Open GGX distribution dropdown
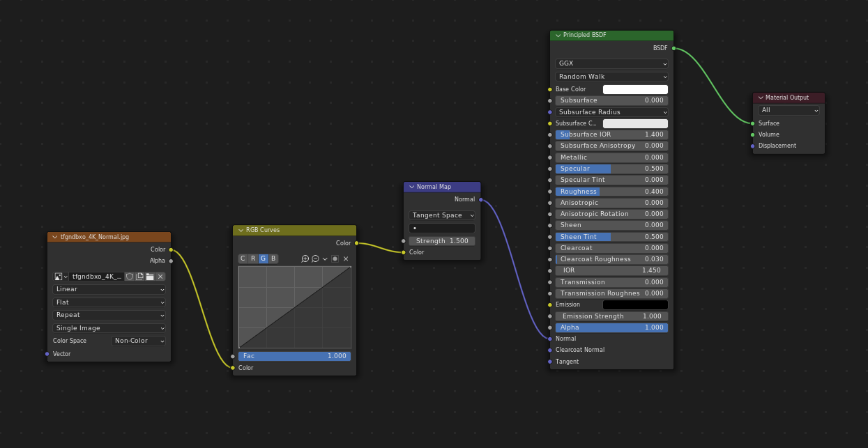868x448 pixels. click(611, 63)
